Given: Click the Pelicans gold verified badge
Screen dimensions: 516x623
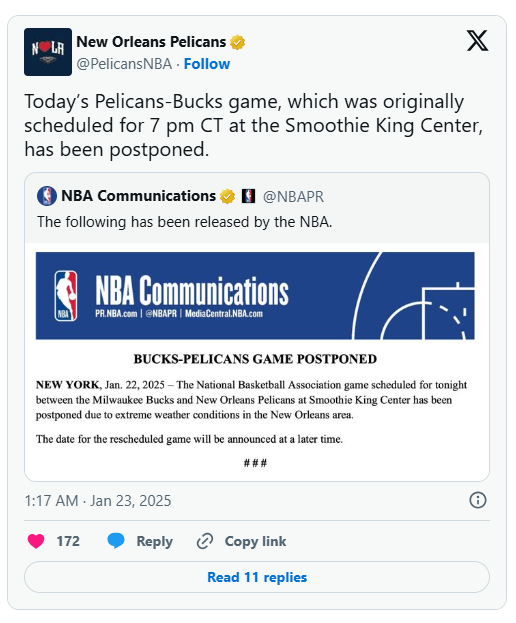Looking at the screenshot, I should click(x=238, y=42).
